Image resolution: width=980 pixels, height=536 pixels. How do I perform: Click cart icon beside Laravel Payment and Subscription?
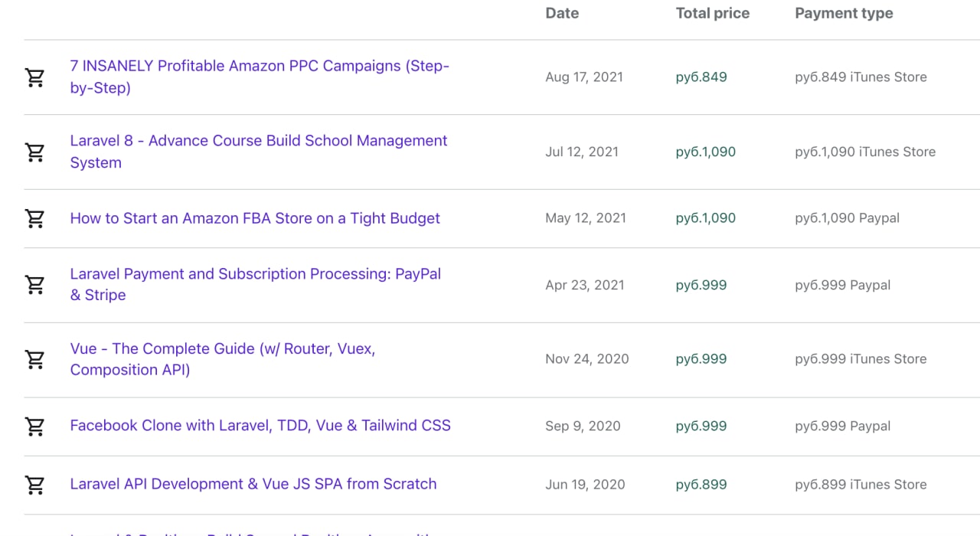pyautogui.click(x=35, y=285)
